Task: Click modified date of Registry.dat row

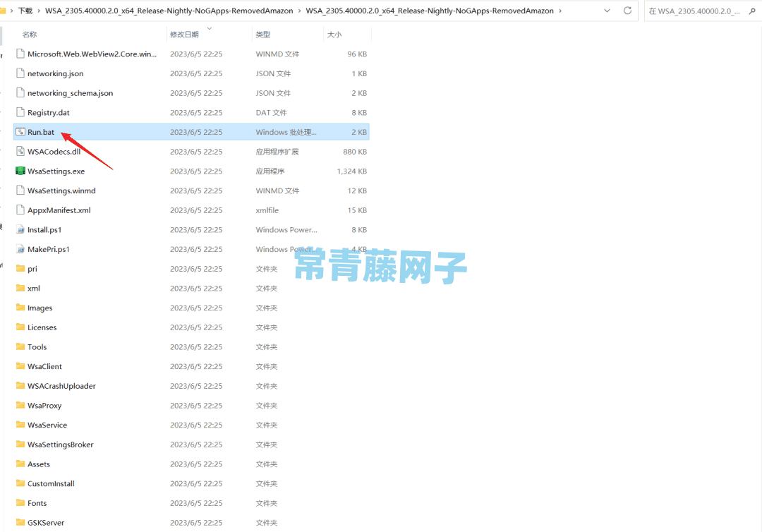Action: [x=196, y=112]
